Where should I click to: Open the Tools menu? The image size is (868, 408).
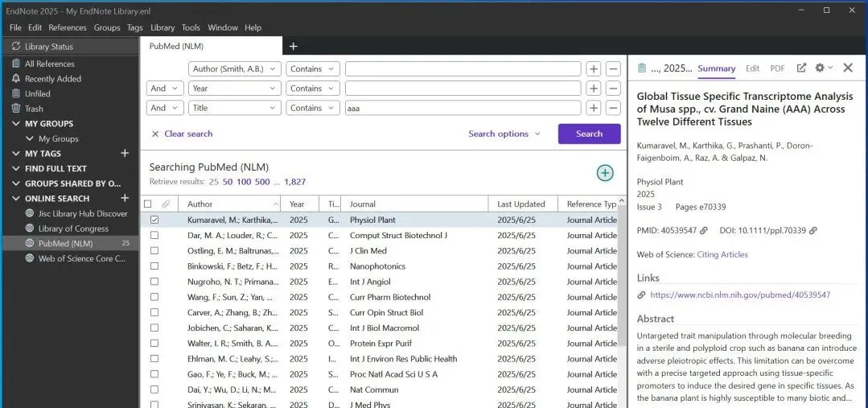pyautogui.click(x=191, y=27)
